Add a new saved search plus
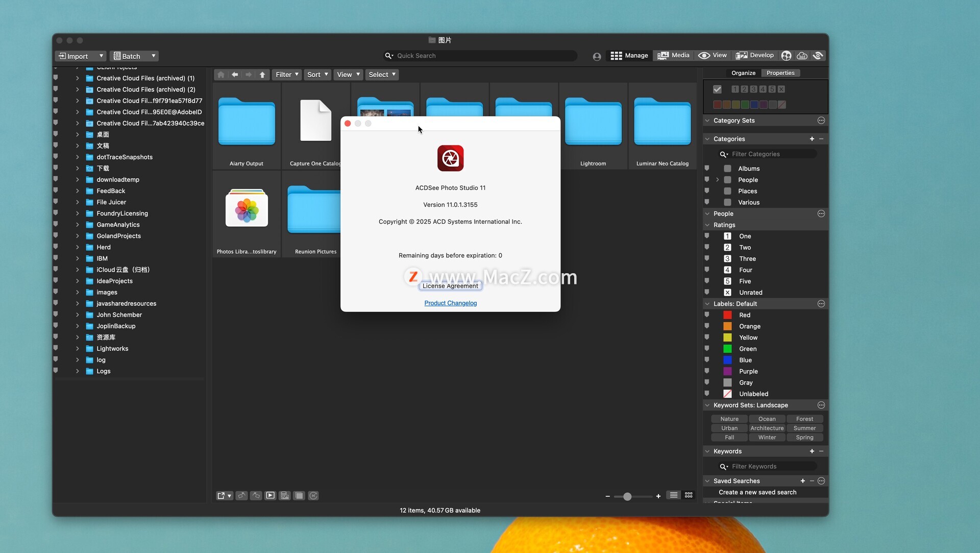The height and width of the screenshot is (553, 980). 802,481
